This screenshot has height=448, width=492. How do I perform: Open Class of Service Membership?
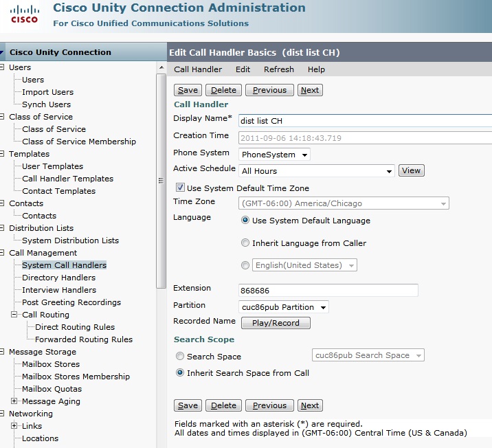(79, 142)
